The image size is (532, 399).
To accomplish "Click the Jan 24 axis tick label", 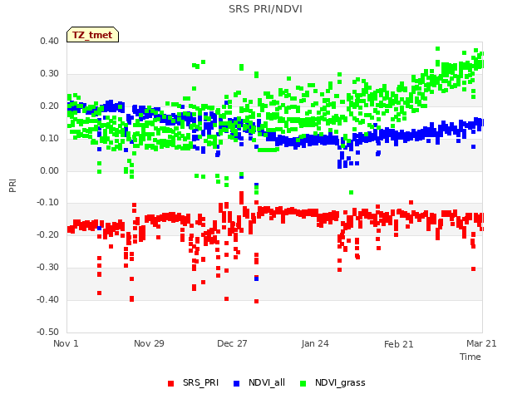I will pyautogui.click(x=315, y=343).
